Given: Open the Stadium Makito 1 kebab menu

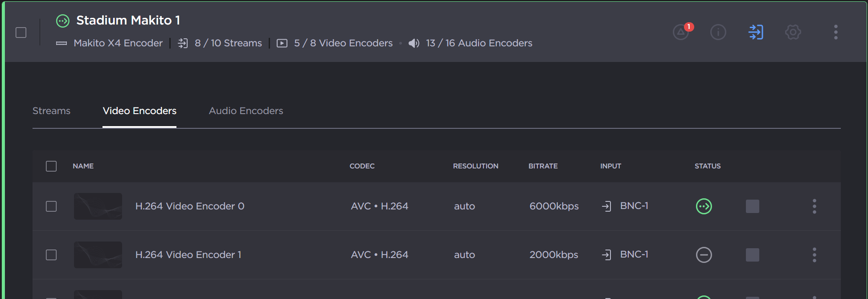Looking at the screenshot, I should pos(835,32).
